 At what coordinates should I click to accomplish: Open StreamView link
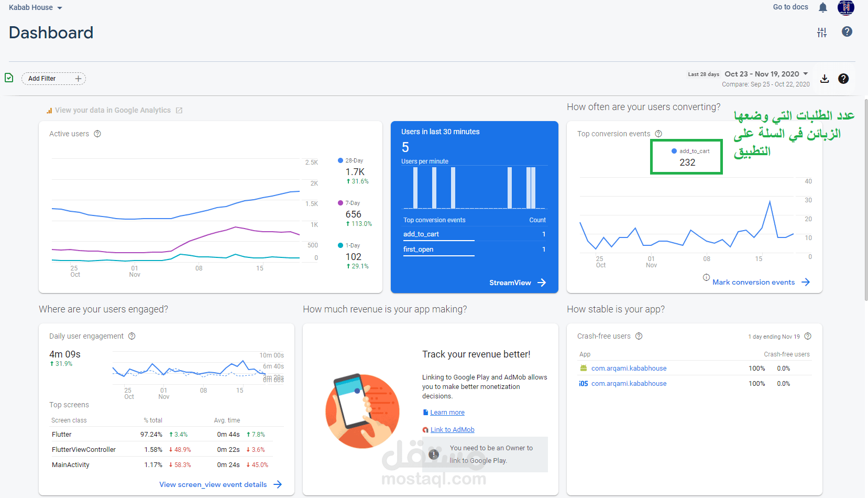(510, 283)
